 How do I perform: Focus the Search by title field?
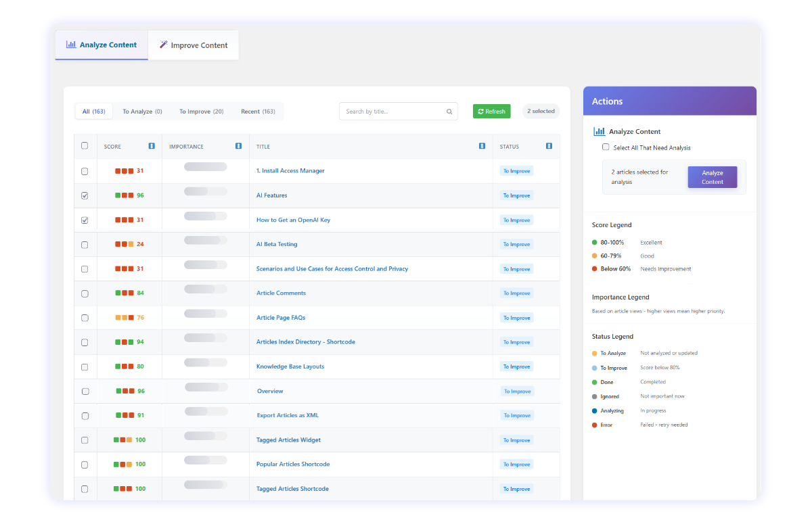[x=394, y=112]
